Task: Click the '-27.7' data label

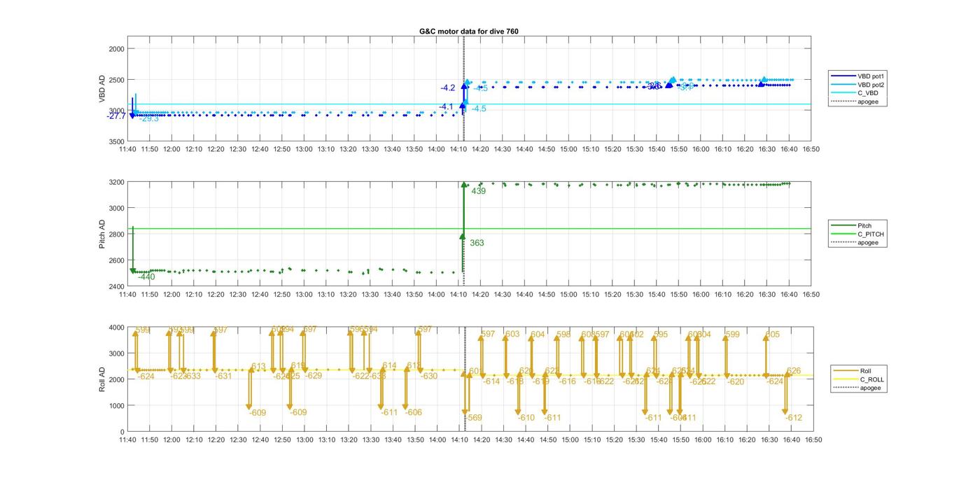Action: point(116,116)
